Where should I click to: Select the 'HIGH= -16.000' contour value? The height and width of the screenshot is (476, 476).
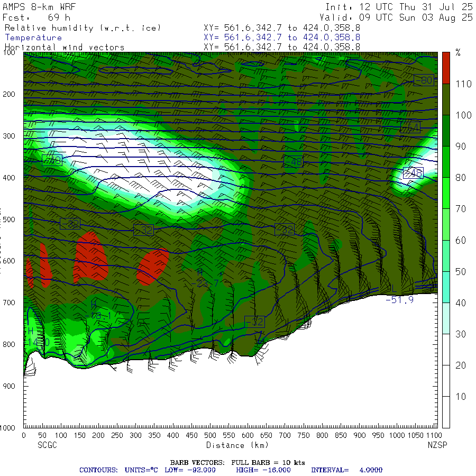[263, 470]
